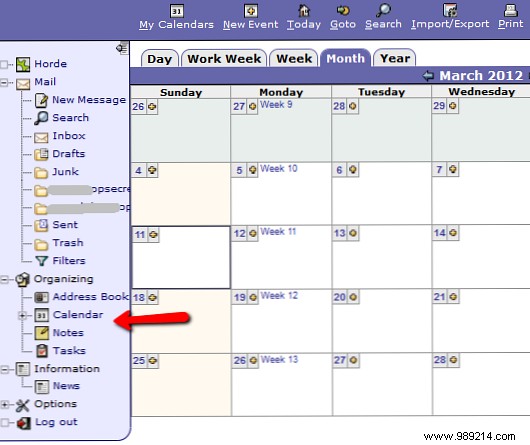Select day 11 date number
The width and height of the screenshot is (530, 445).
point(140,234)
